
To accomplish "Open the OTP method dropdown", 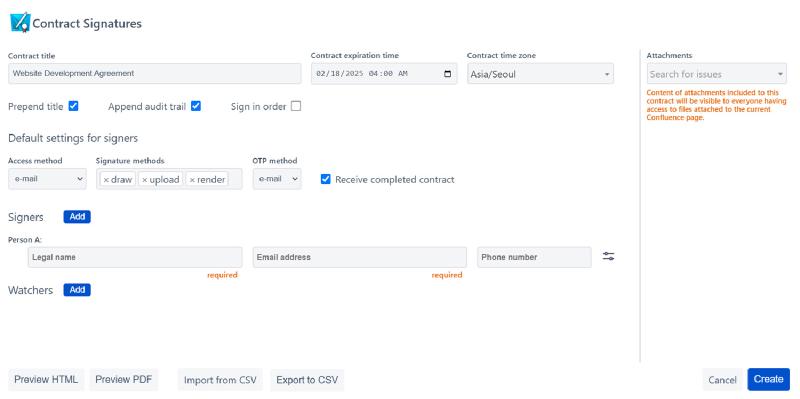I will point(277,179).
